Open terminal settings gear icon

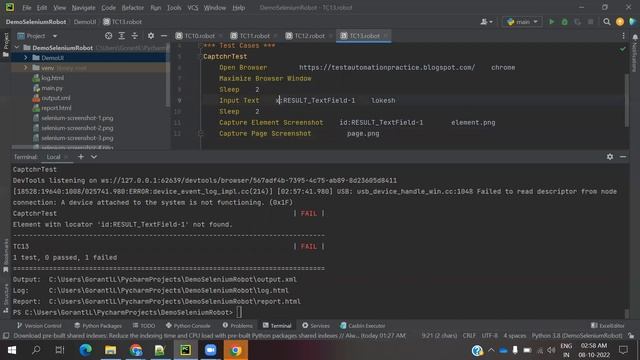point(609,157)
